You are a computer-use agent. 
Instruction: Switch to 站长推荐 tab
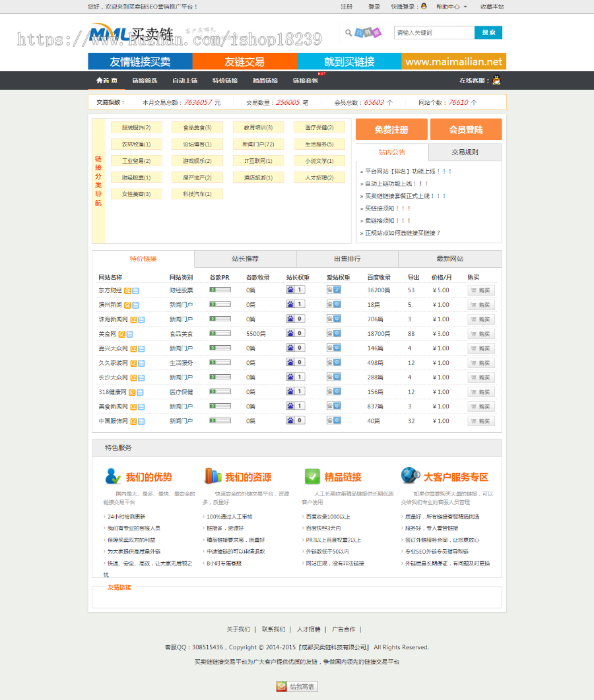[x=246, y=259]
